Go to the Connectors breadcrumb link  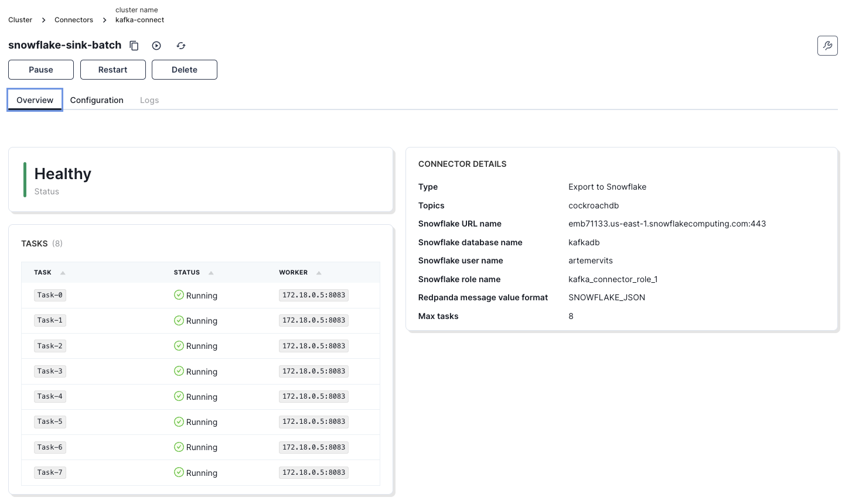pyautogui.click(x=74, y=20)
